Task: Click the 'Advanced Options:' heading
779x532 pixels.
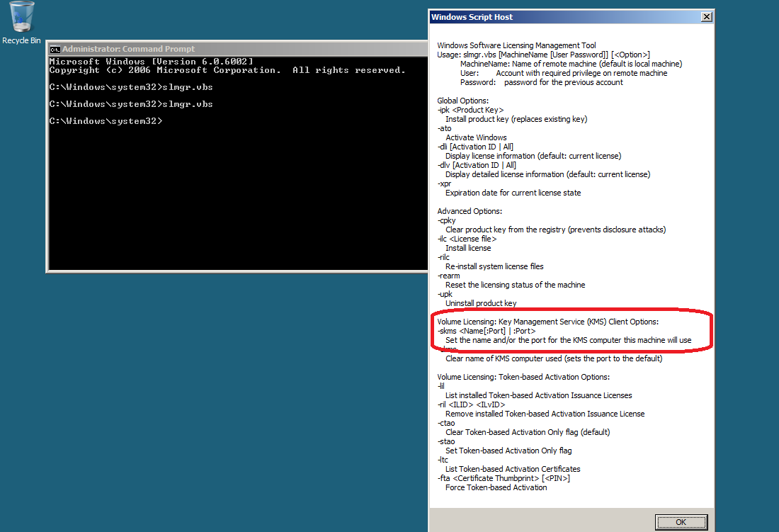Action: pos(470,211)
